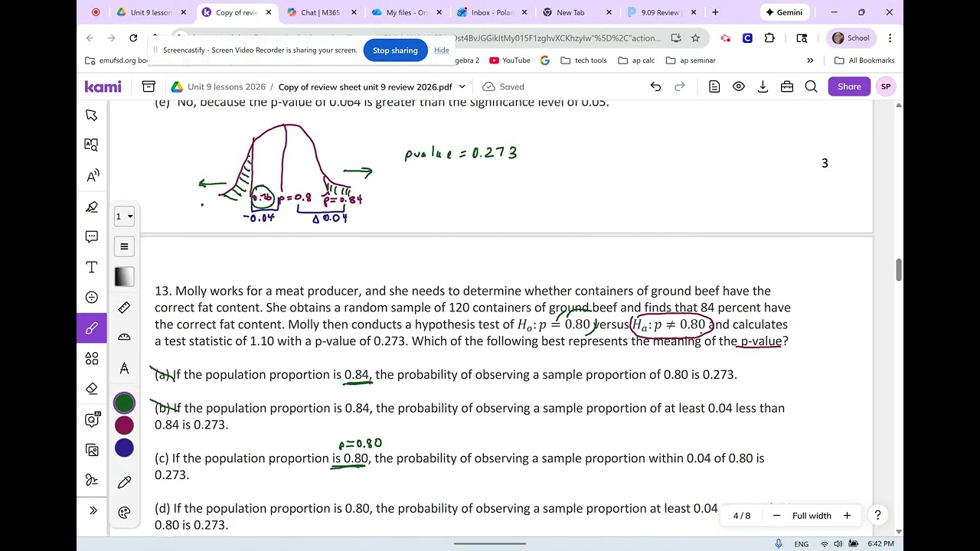
Task: Open the Dictionary lookup tool
Action: point(92,145)
